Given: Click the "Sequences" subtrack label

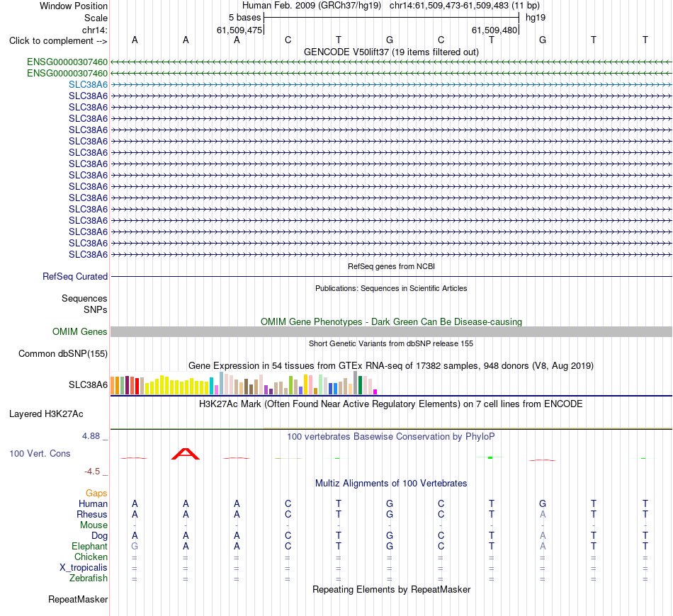Looking at the screenshot, I should pos(84,299).
